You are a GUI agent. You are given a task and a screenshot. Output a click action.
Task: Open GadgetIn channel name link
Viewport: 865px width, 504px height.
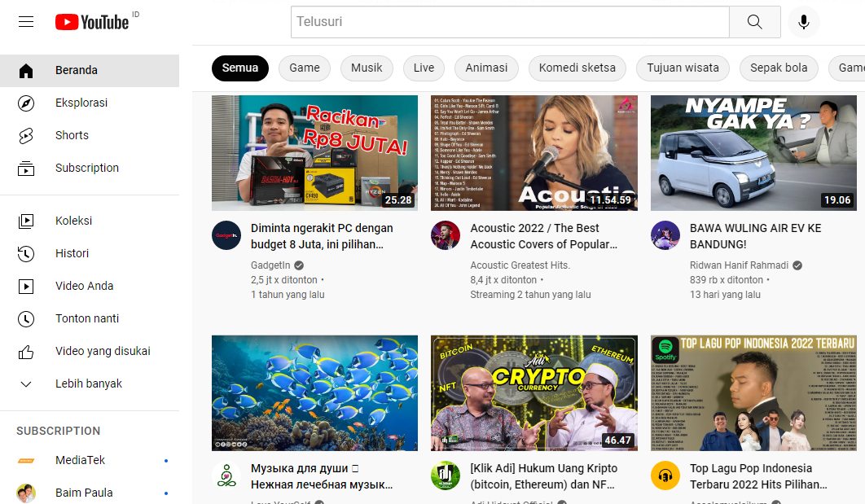tap(270, 265)
